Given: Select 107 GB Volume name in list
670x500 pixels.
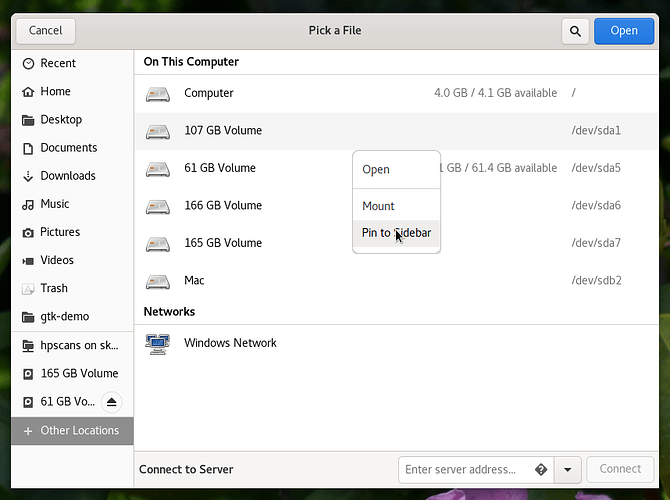Looking at the screenshot, I should tap(223, 131).
